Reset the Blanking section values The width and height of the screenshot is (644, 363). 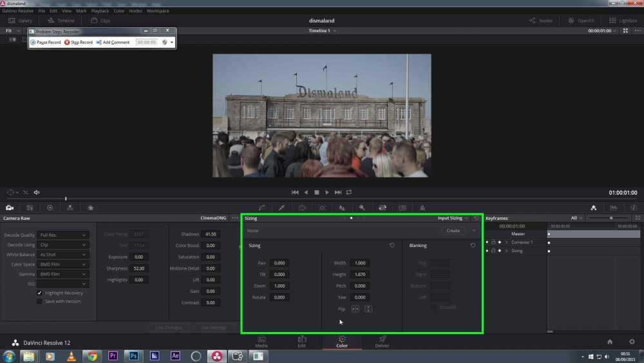[x=473, y=246]
